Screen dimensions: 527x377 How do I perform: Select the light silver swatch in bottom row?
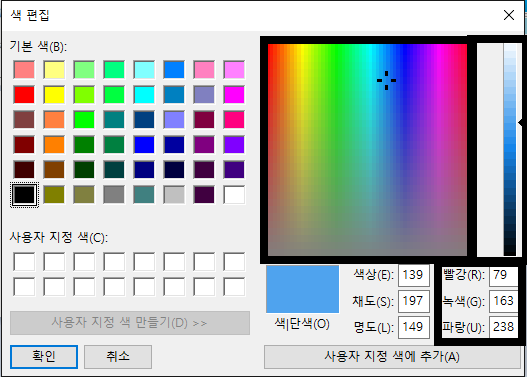coord(174,195)
